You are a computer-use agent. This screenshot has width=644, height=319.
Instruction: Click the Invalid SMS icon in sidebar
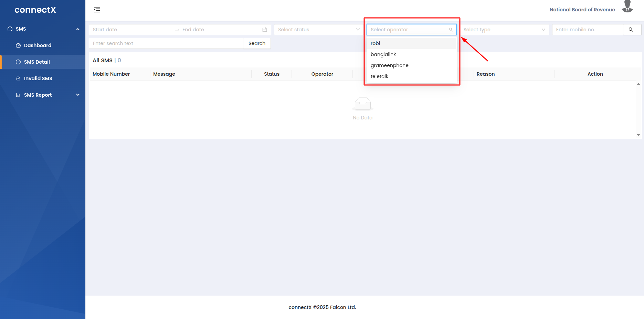click(x=18, y=78)
